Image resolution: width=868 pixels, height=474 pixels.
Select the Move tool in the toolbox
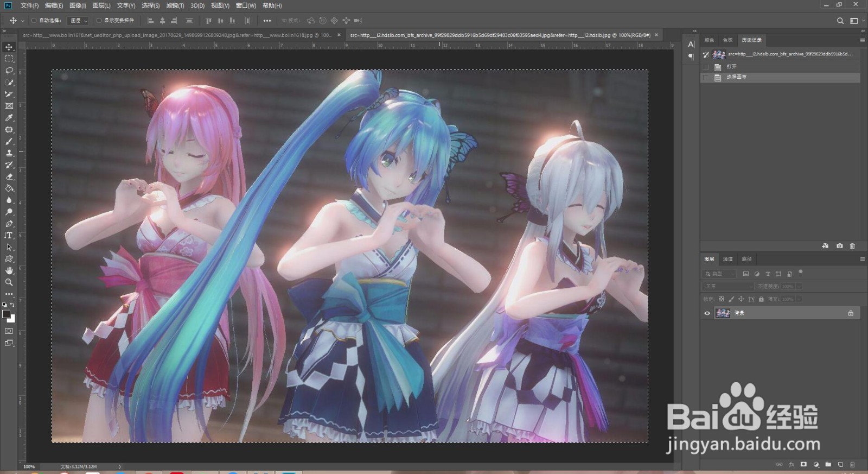[x=9, y=47]
